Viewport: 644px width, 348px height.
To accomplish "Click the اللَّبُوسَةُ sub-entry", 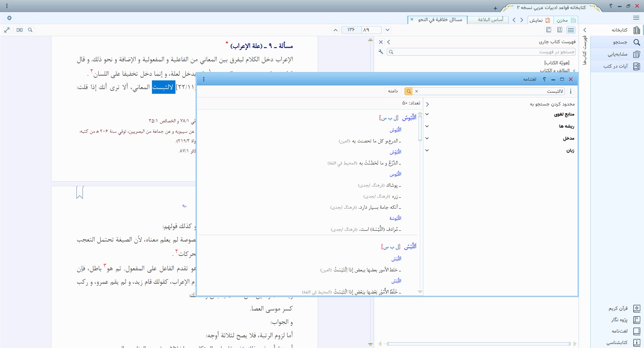I will (395, 218).
